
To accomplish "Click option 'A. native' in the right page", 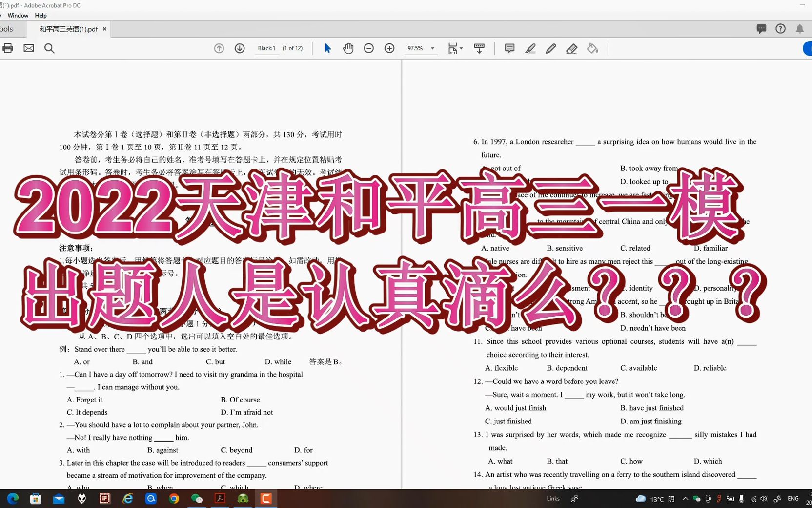I will click(495, 248).
